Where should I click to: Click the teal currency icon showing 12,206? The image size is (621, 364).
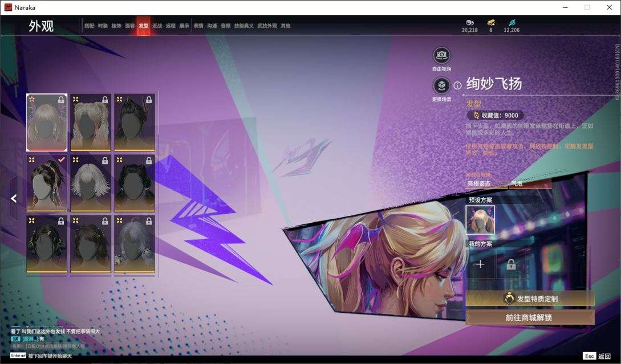[x=512, y=23]
